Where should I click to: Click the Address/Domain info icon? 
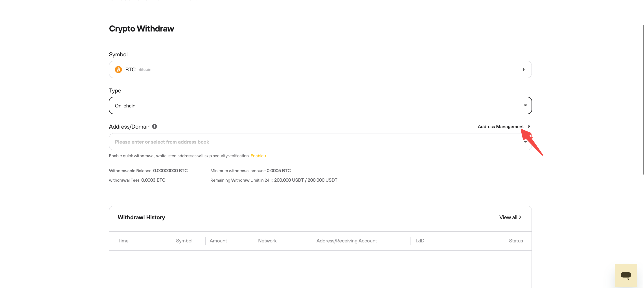[x=155, y=127]
